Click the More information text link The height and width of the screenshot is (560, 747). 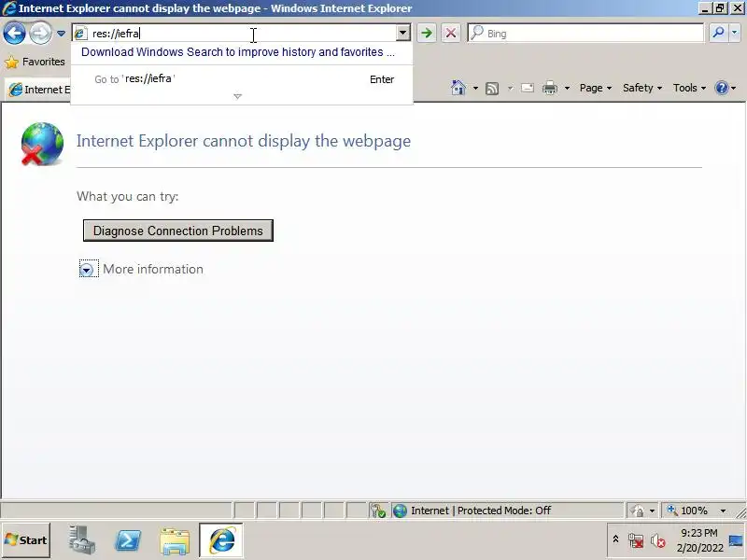coord(153,269)
